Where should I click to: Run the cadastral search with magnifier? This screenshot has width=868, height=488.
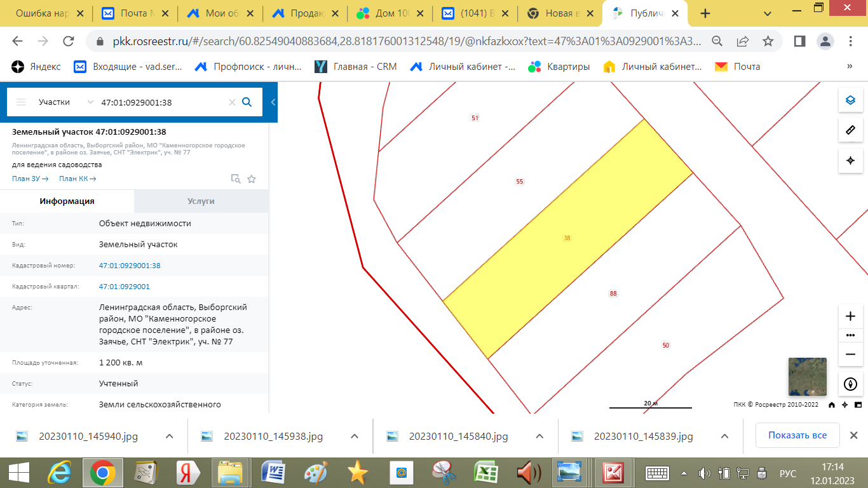point(247,102)
